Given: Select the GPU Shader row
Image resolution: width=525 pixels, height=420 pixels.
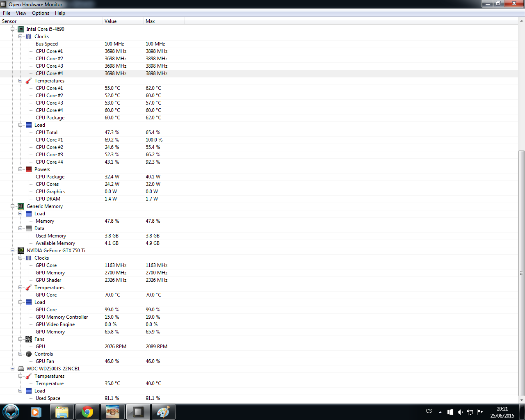Looking at the screenshot, I should click(x=259, y=280).
